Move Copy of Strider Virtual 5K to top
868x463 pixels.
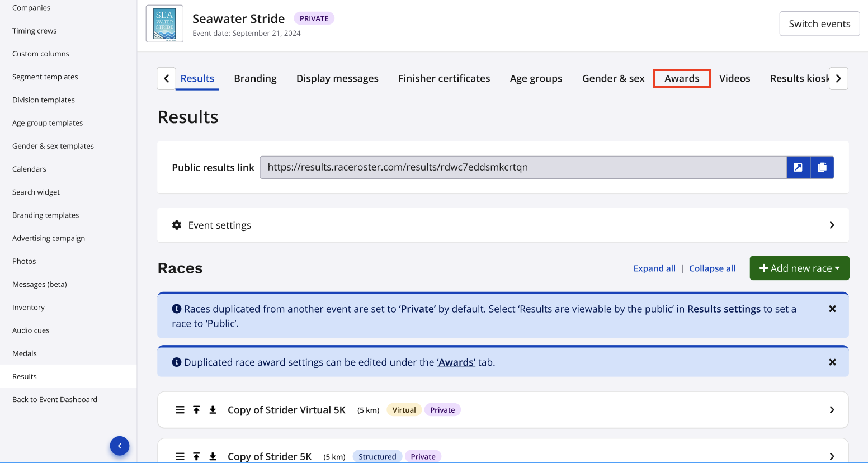[196, 410]
